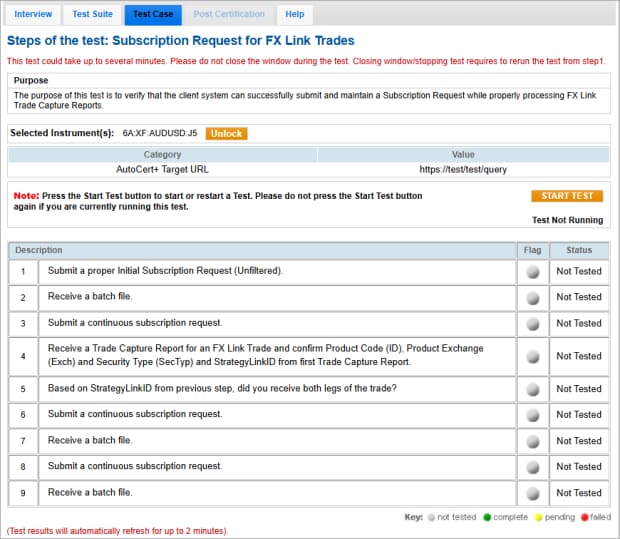This screenshot has height=539, width=620.
Task: Click the flag icon for step 6
Action: coord(532,415)
